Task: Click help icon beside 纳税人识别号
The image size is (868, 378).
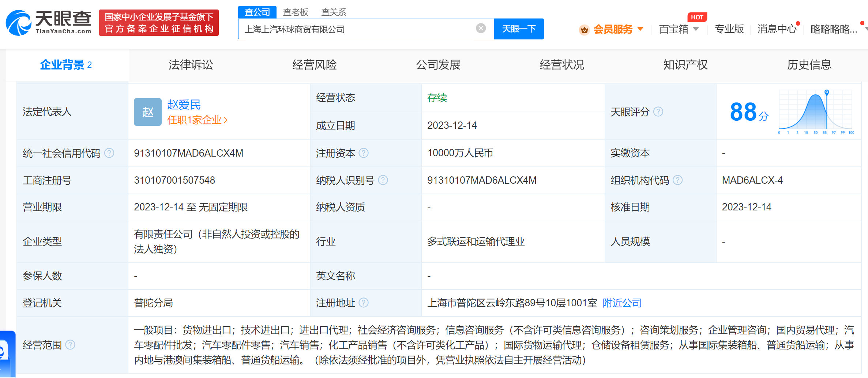Action: (383, 180)
